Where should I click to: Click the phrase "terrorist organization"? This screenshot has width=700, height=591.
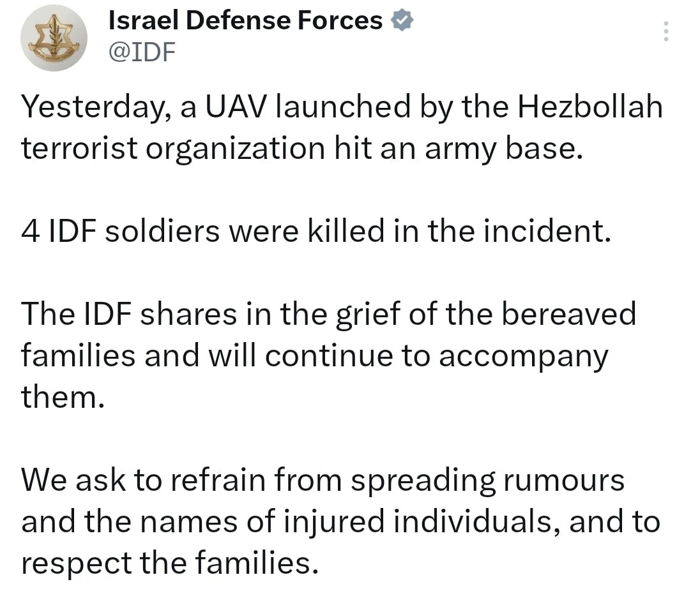[172, 149]
